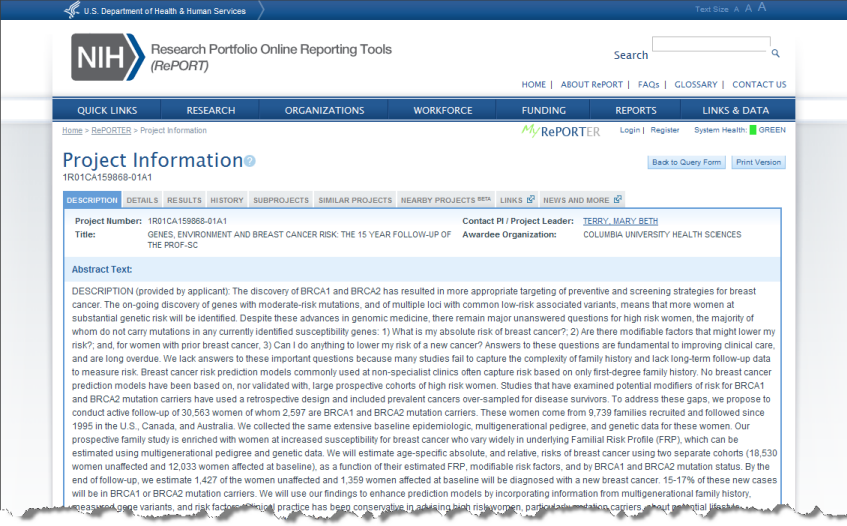
Task: Open the FAQs link
Action: 648,84
